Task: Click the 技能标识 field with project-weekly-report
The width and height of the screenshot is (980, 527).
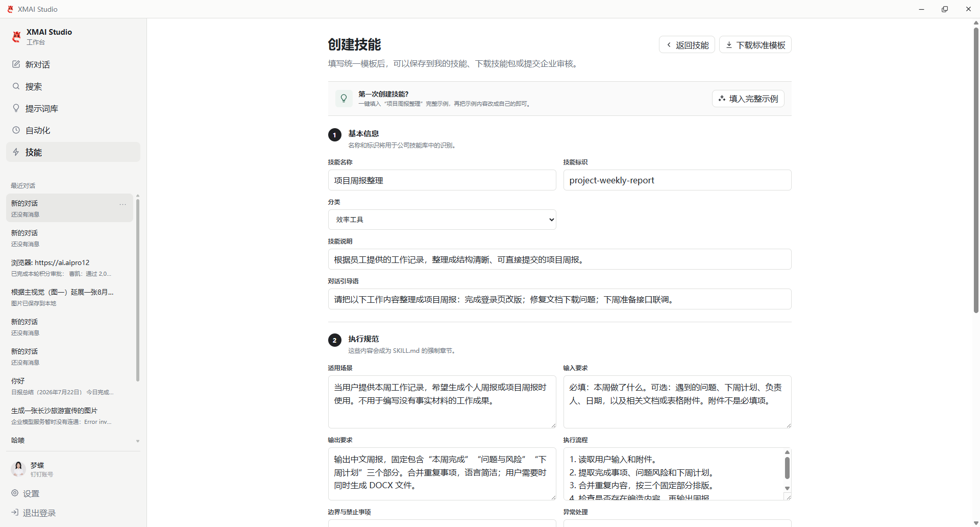Action: pyautogui.click(x=677, y=180)
